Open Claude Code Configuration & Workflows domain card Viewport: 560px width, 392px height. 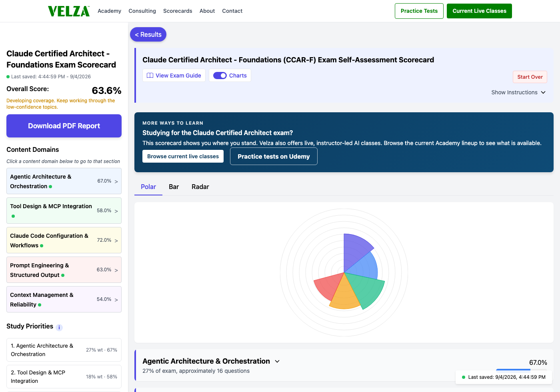(x=64, y=240)
